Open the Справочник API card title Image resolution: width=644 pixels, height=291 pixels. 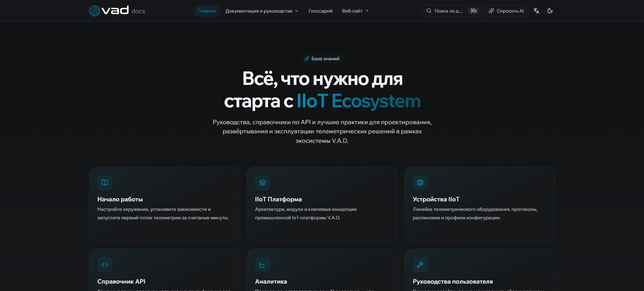click(x=121, y=282)
